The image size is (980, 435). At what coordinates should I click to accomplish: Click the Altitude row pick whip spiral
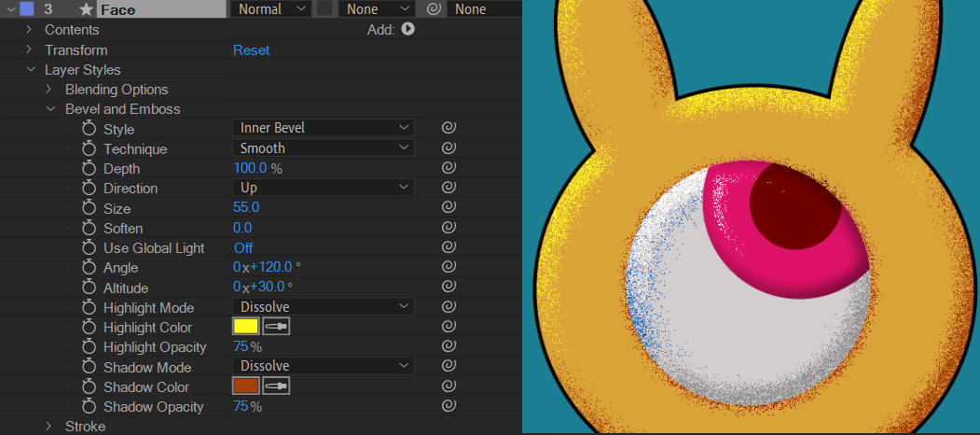pyautogui.click(x=449, y=287)
